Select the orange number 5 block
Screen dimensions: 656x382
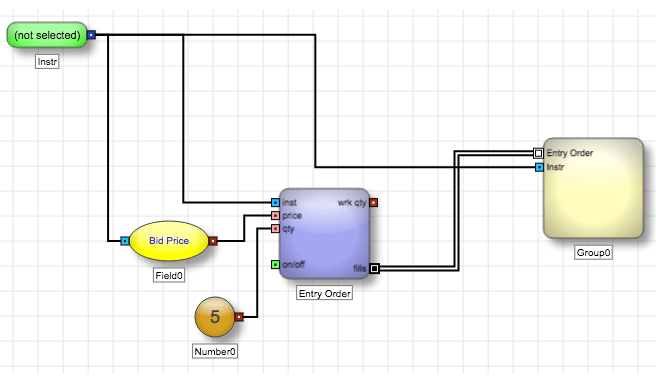click(x=215, y=317)
